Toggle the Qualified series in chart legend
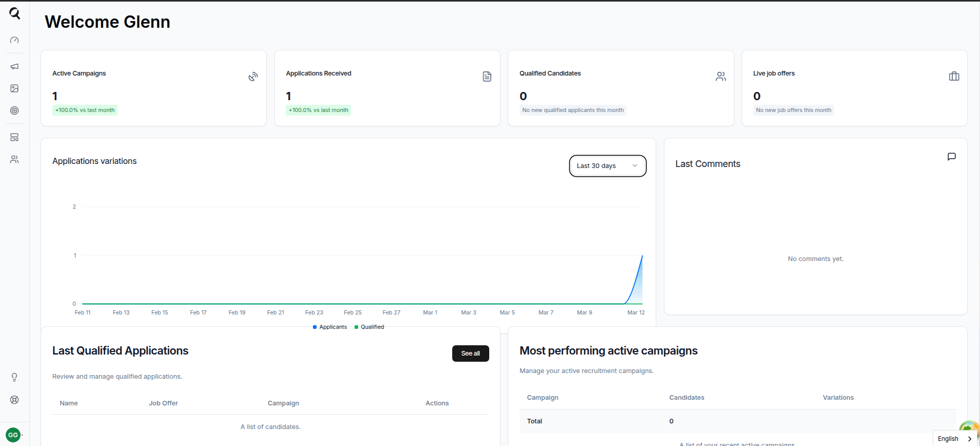The width and height of the screenshot is (980, 446). point(369,327)
